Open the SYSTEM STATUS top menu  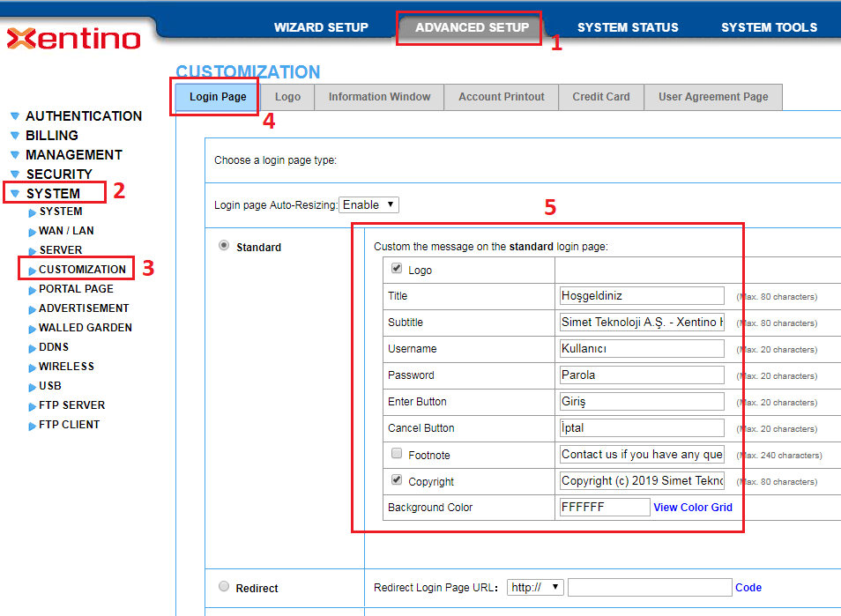628,27
